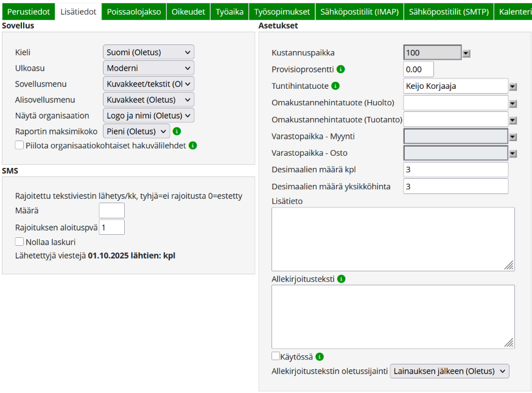Open the Työsopimukset tab
Image resolution: width=532 pixels, height=393 pixels.
click(x=282, y=12)
